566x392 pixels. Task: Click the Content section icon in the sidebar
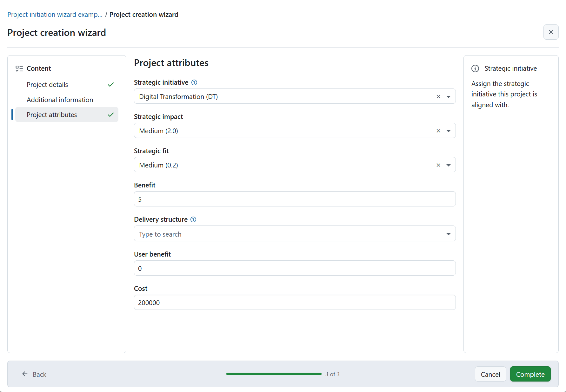pos(19,68)
